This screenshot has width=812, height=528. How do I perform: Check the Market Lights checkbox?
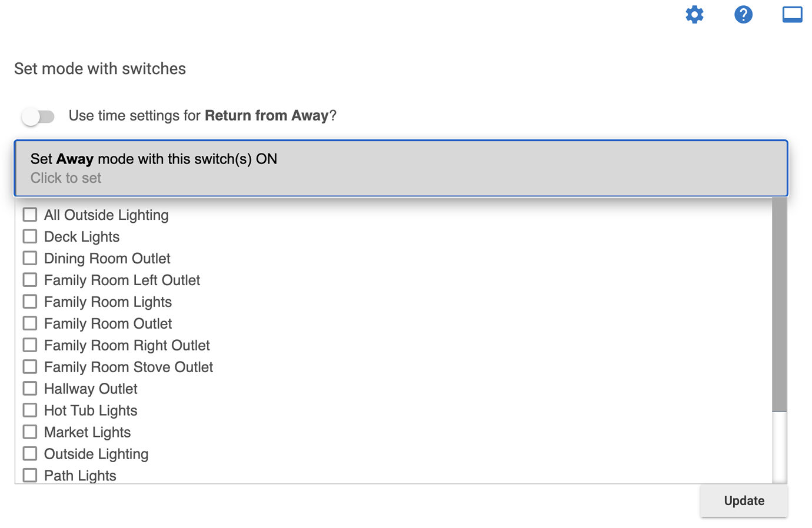pos(30,432)
